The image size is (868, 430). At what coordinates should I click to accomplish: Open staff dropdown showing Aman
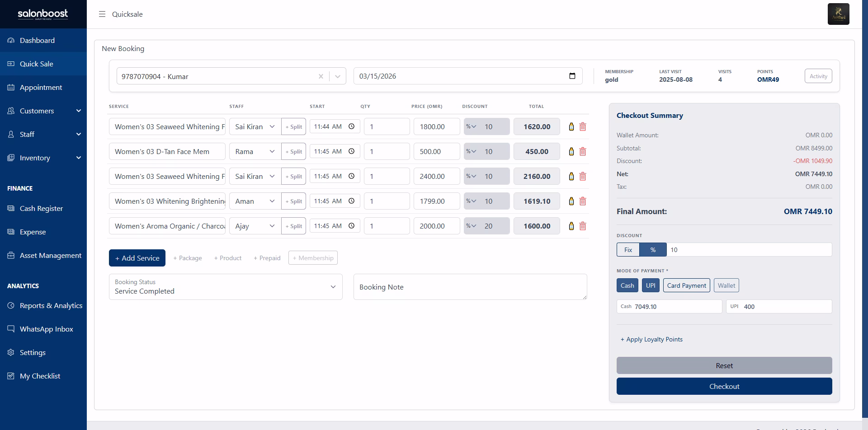click(255, 201)
